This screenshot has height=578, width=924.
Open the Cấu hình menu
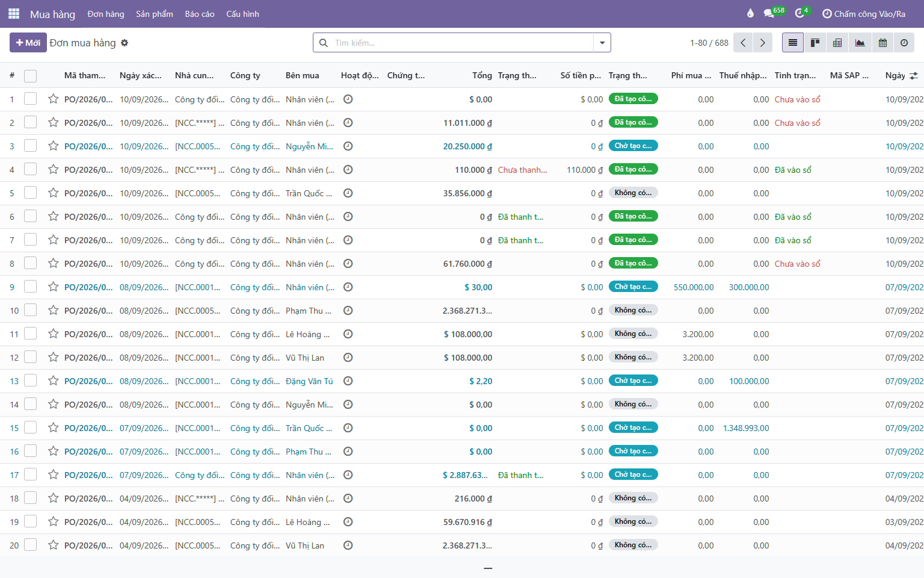click(x=243, y=14)
